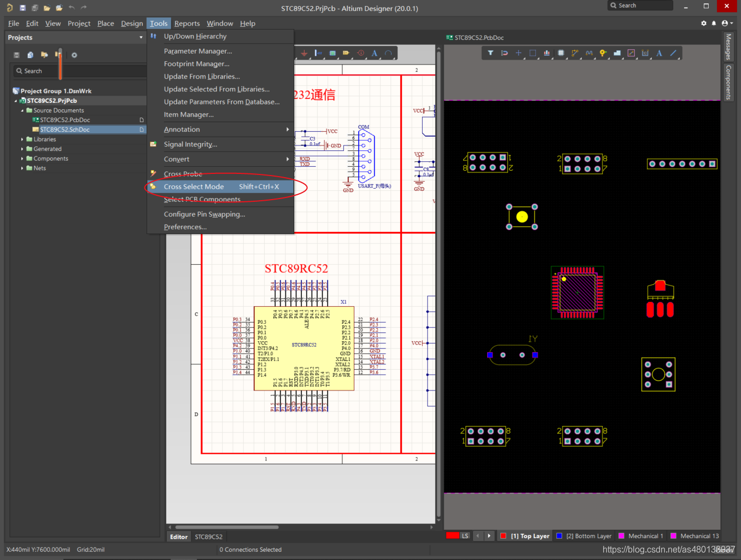This screenshot has width=741, height=560.
Task: Collapse the Source Documents folder
Action: point(22,110)
